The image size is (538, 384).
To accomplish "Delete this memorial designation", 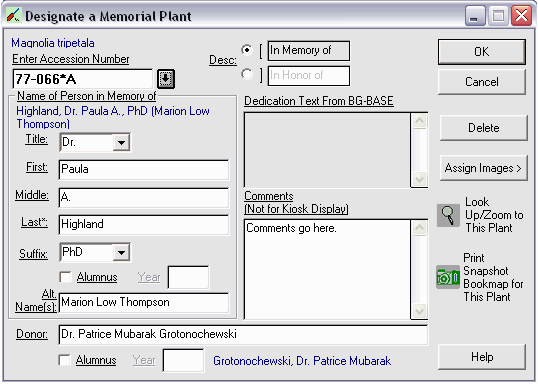I will [483, 128].
